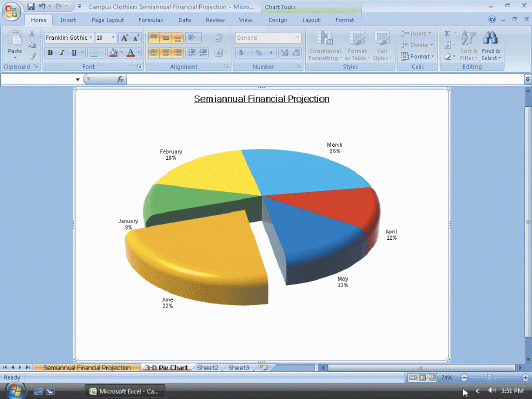The image size is (532, 399).
Task: Toggle Align Text Left
Action: (154, 53)
